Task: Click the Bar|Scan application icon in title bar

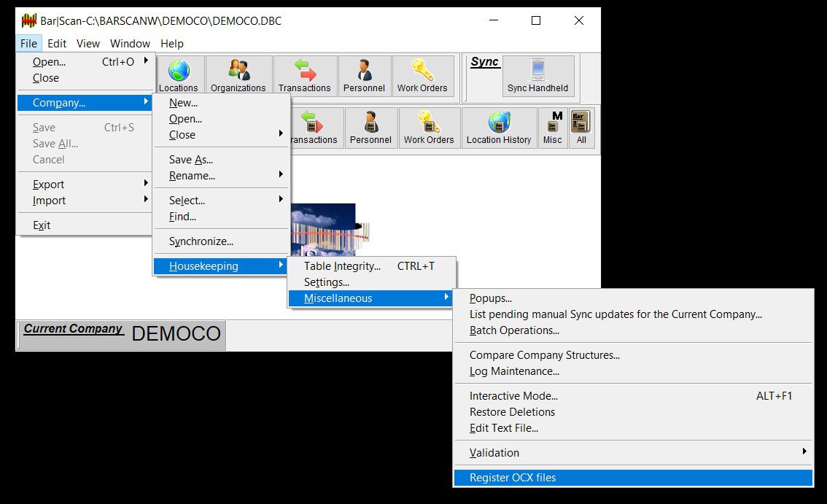Action: click(x=29, y=20)
